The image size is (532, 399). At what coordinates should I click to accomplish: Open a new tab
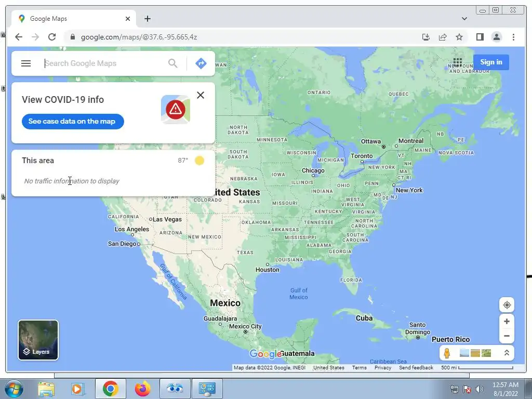pos(147,19)
